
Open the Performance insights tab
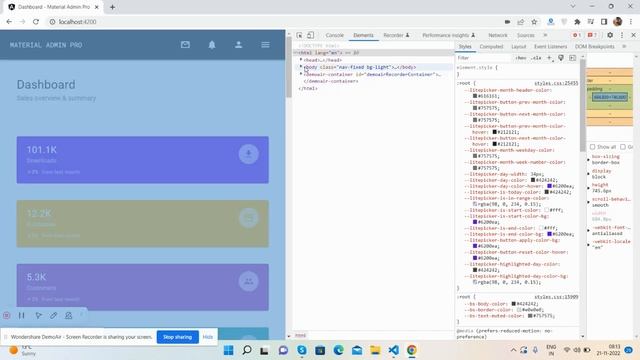point(449,35)
